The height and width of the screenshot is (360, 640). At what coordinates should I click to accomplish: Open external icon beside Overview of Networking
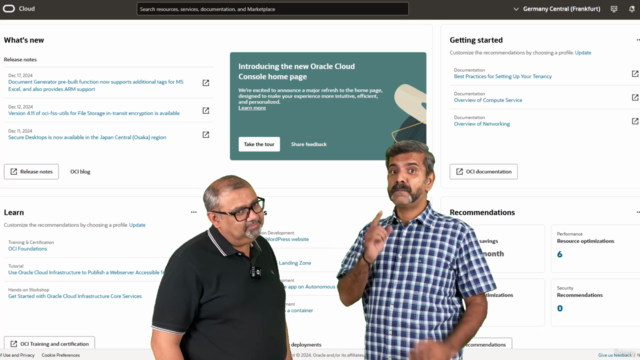(x=635, y=121)
